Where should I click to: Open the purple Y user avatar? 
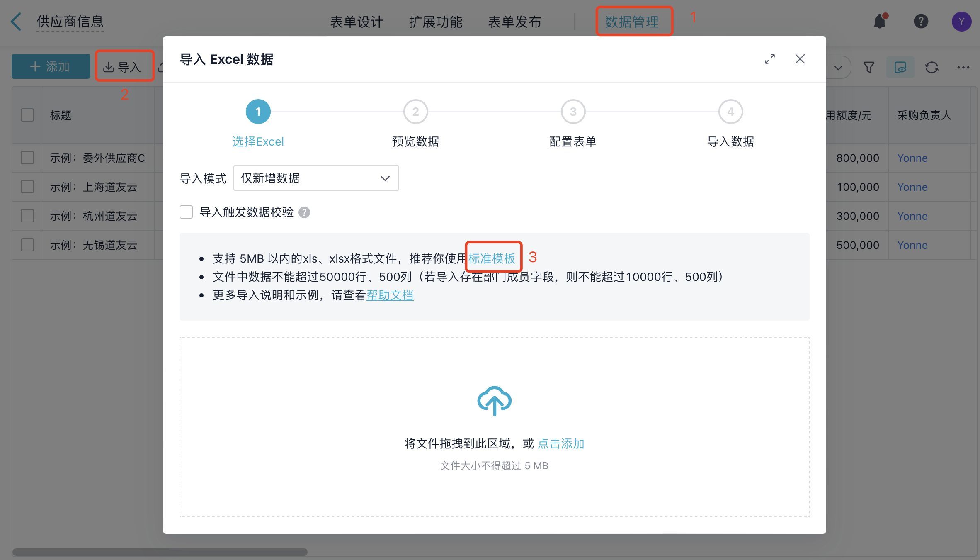click(x=961, y=22)
